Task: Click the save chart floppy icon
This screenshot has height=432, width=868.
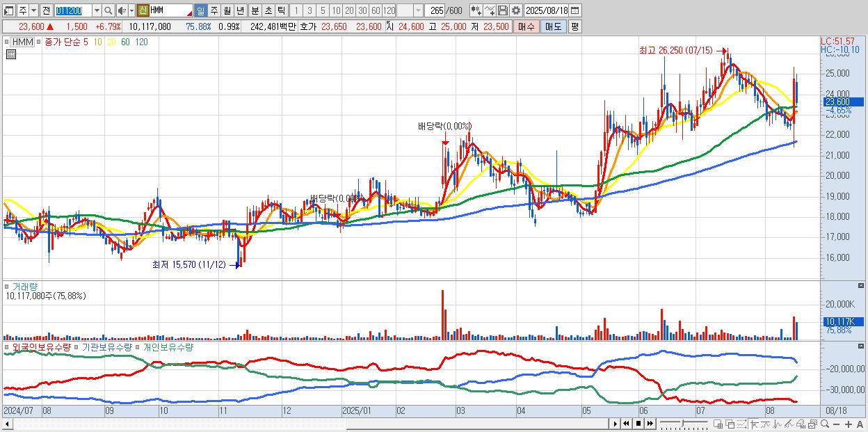Action: (502, 10)
